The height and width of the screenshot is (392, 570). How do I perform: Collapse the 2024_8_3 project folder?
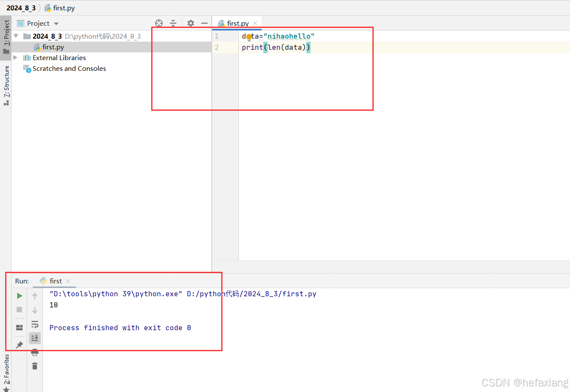click(x=16, y=36)
